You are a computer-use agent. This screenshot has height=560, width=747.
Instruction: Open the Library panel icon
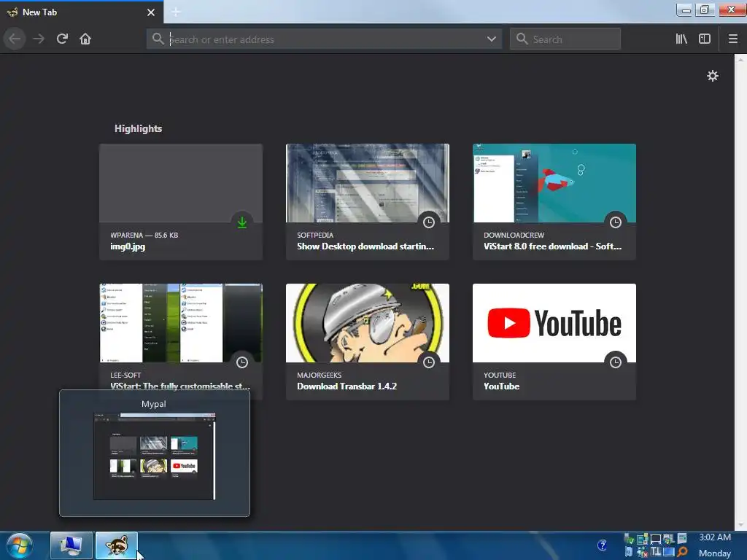tap(681, 39)
